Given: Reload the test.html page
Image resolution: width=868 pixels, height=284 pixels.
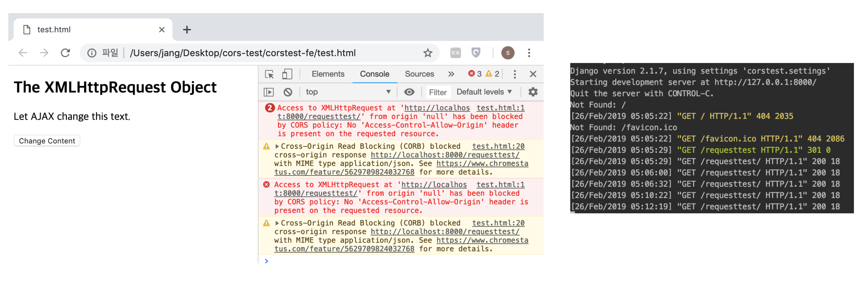Looking at the screenshot, I should tap(65, 53).
